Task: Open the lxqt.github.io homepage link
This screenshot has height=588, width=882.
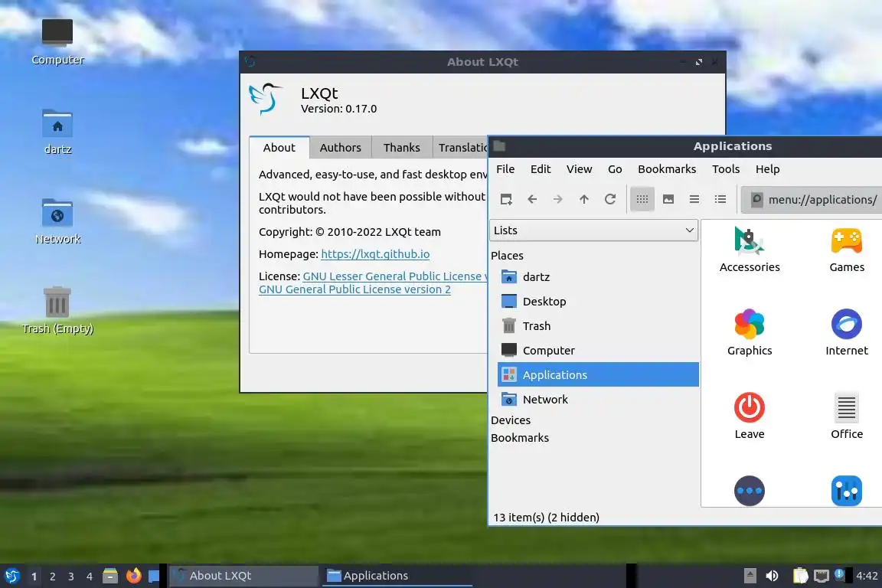Action: pyautogui.click(x=375, y=253)
